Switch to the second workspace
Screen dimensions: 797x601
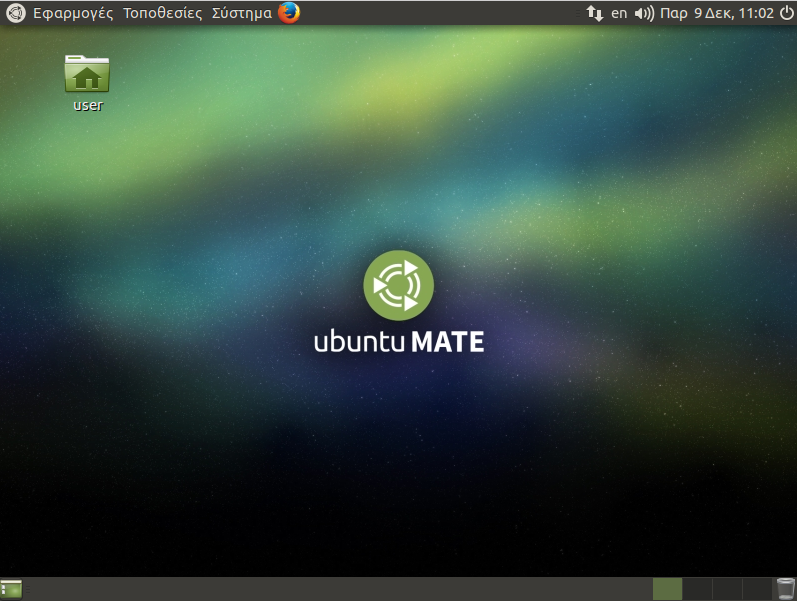tap(697, 589)
